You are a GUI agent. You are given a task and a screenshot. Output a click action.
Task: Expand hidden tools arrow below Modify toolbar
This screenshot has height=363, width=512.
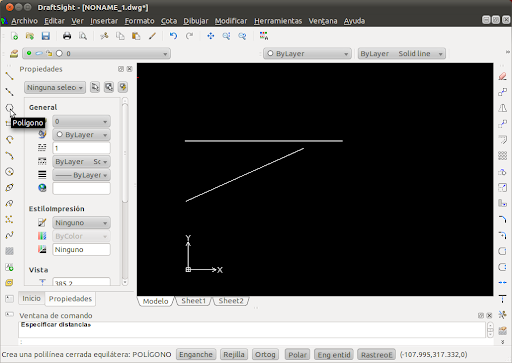[x=503, y=342]
